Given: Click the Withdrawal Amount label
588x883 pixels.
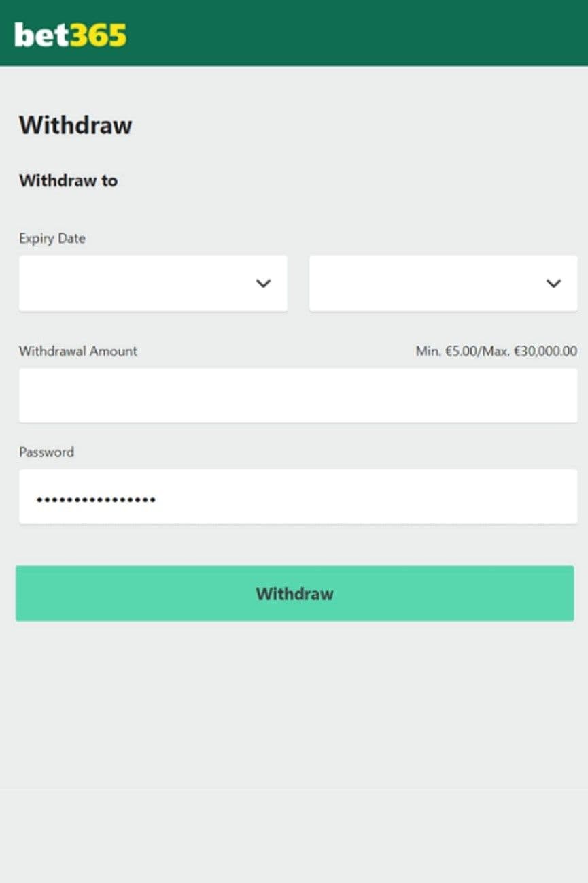Looking at the screenshot, I should tap(77, 351).
